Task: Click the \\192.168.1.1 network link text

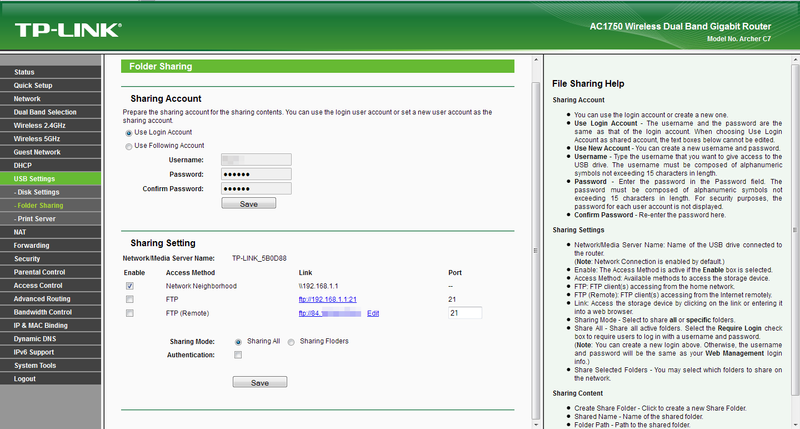Action: (318, 286)
